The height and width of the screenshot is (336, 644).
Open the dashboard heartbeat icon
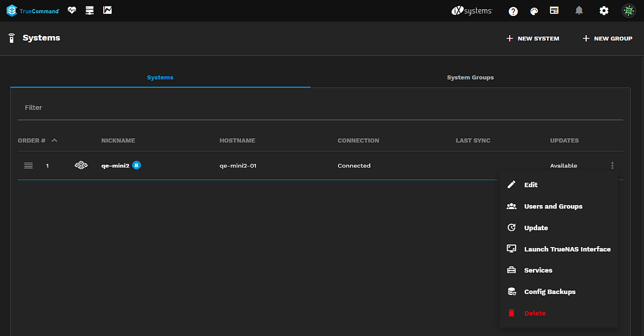coord(72,10)
